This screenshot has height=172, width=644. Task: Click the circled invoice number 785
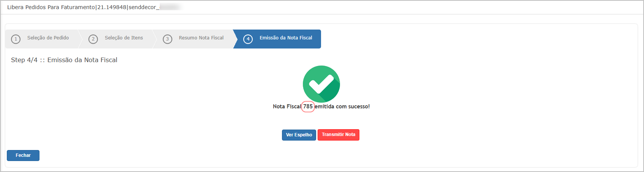308,106
